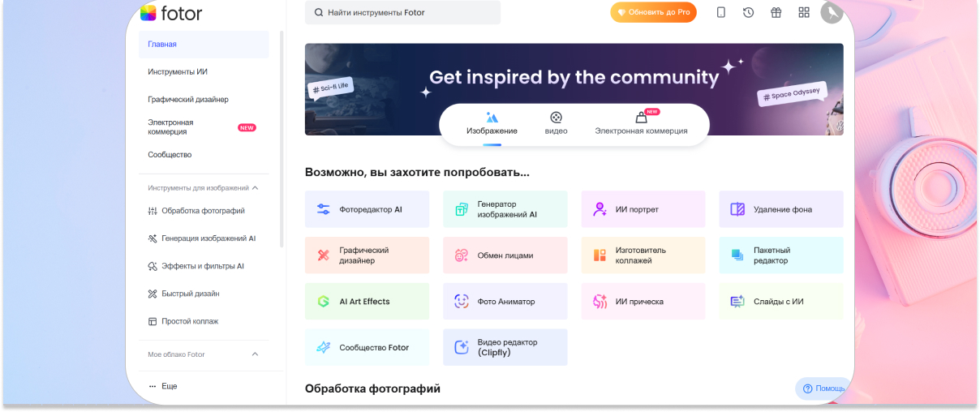Open the apps grid icon
Image resolution: width=980 pixels, height=412 pixels.
point(804,12)
